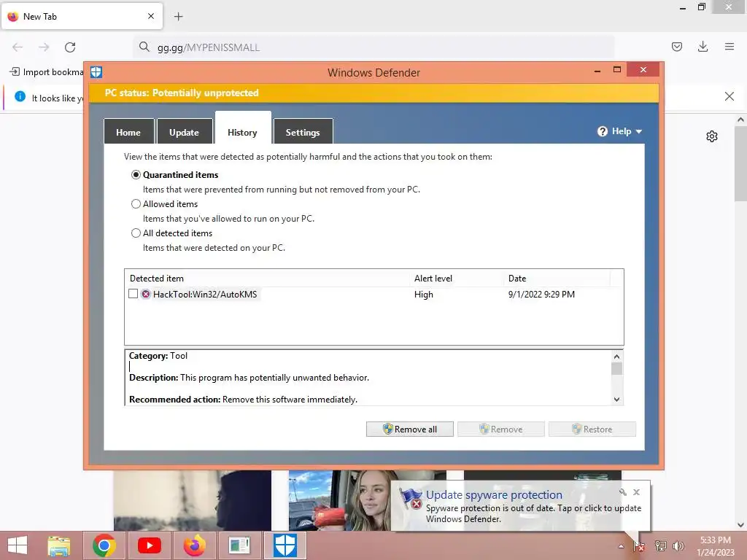This screenshot has width=747, height=560.
Task: Click Action Center flag tray icon
Action: pyautogui.click(x=638, y=546)
